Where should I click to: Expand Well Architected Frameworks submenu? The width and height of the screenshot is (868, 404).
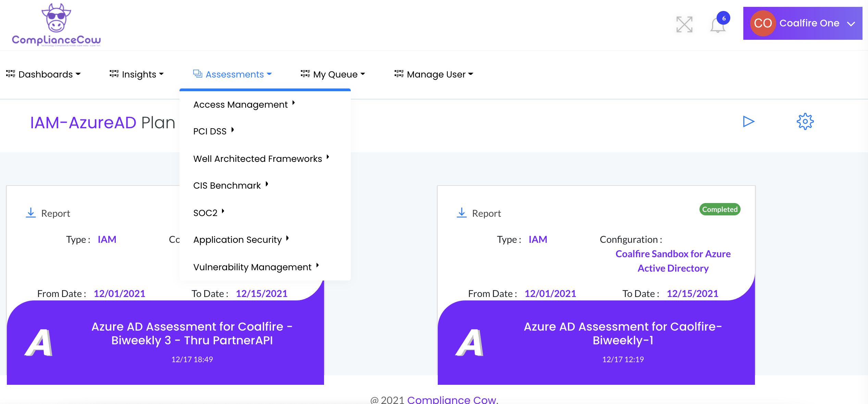click(258, 159)
